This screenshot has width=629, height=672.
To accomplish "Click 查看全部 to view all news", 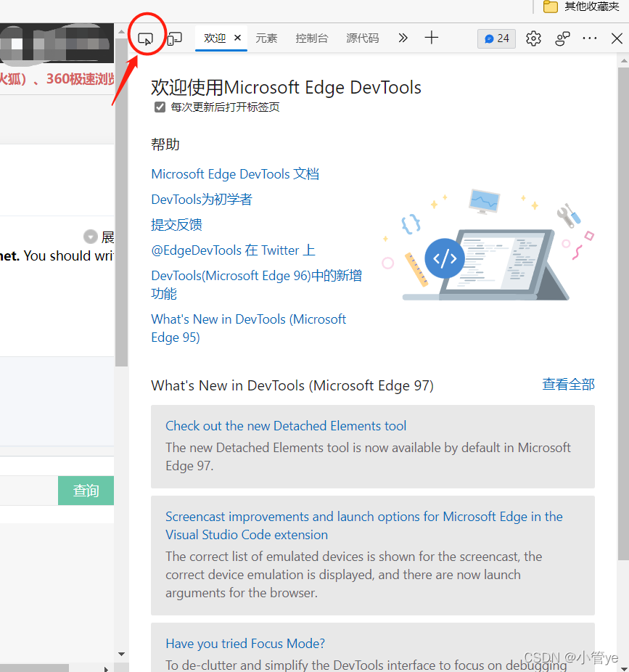I will [568, 385].
